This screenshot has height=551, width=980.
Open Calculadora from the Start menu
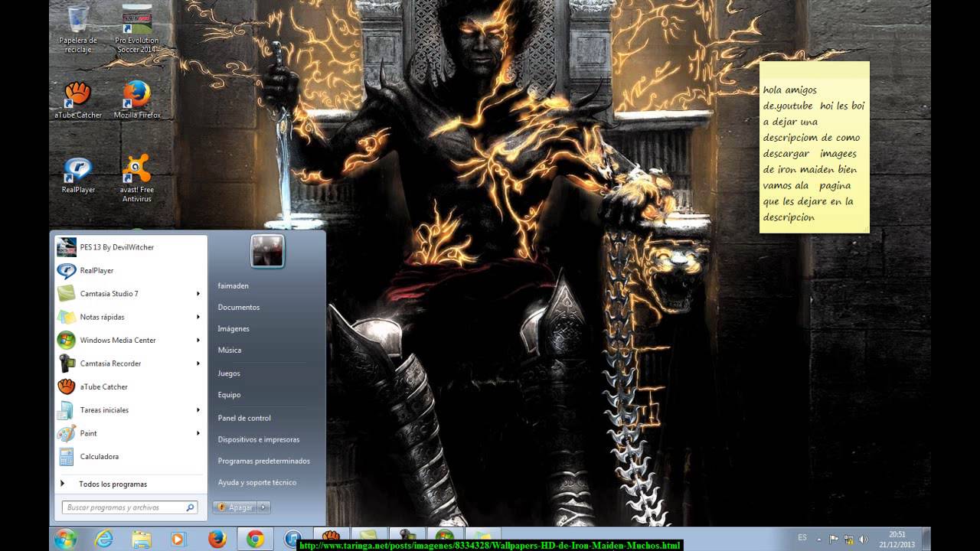(x=129, y=457)
